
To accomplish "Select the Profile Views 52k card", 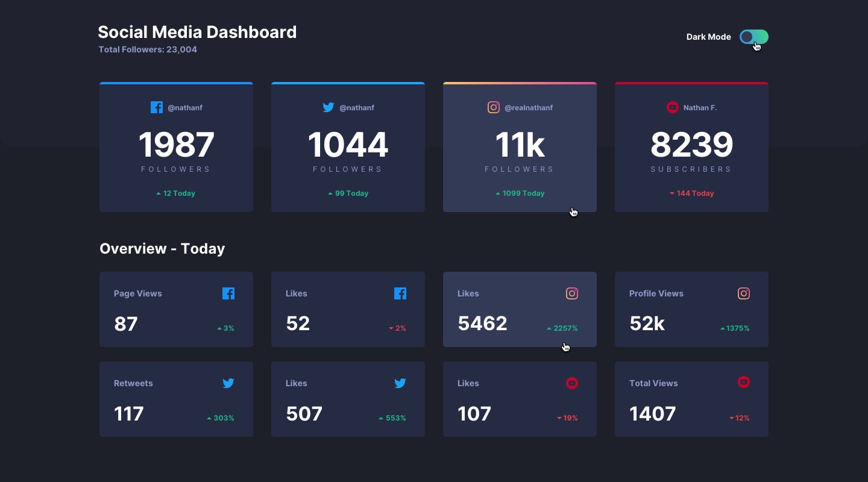I will tap(691, 309).
